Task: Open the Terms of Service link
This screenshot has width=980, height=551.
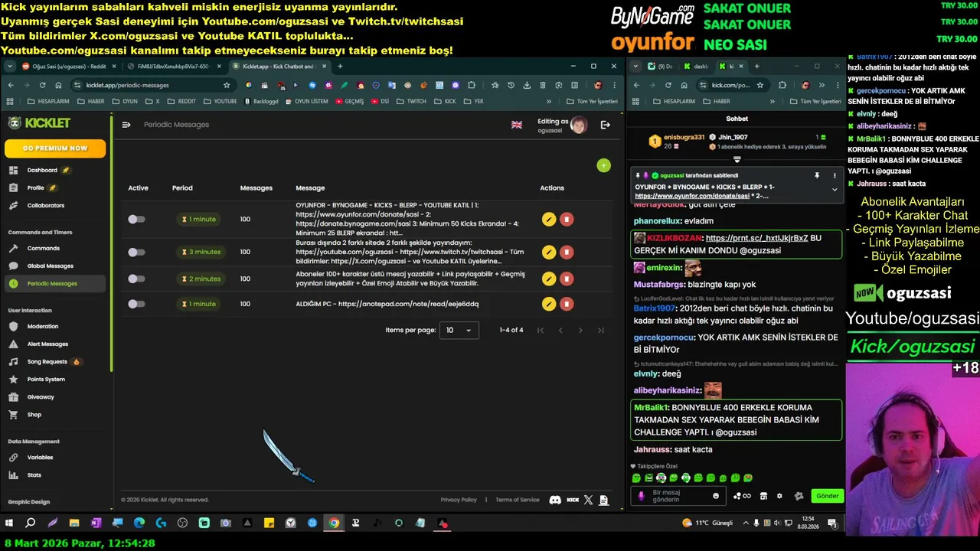Action: (x=518, y=500)
